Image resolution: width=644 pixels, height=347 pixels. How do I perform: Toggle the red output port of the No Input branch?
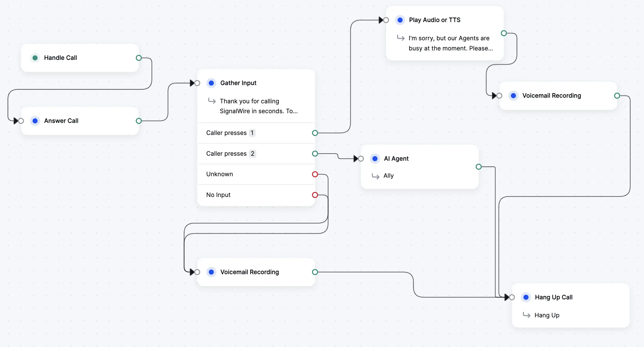[315, 195]
